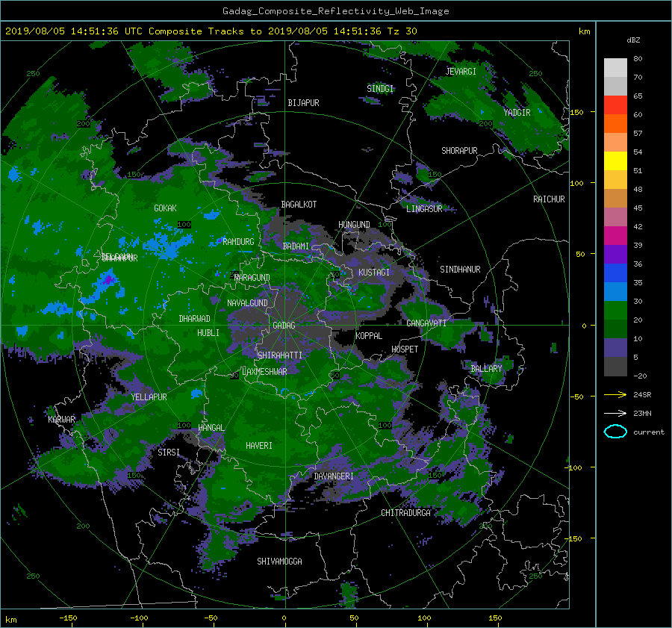Click the HAVERI city label
The image size is (672, 628).
[259, 445]
